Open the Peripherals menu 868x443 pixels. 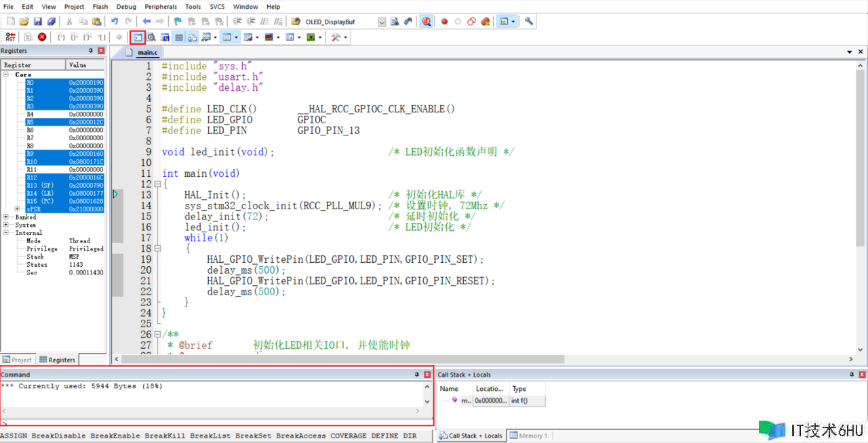click(x=160, y=7)
